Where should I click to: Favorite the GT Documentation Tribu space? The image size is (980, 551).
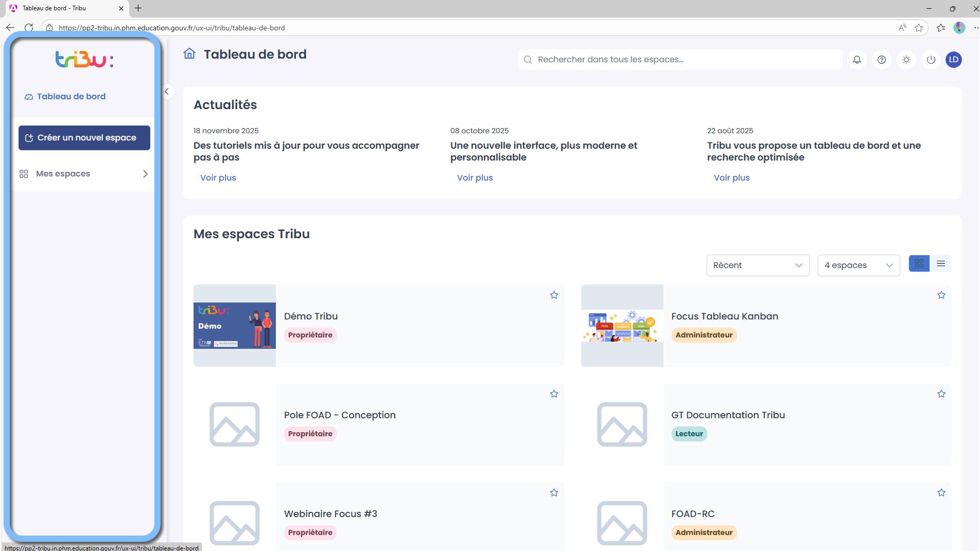click(941, 394)
